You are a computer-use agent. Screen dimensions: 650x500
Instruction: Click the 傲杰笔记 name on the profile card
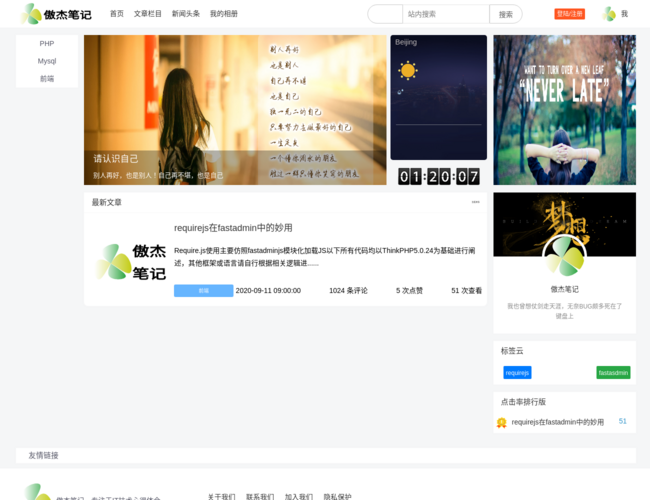[x=564, y=289]
